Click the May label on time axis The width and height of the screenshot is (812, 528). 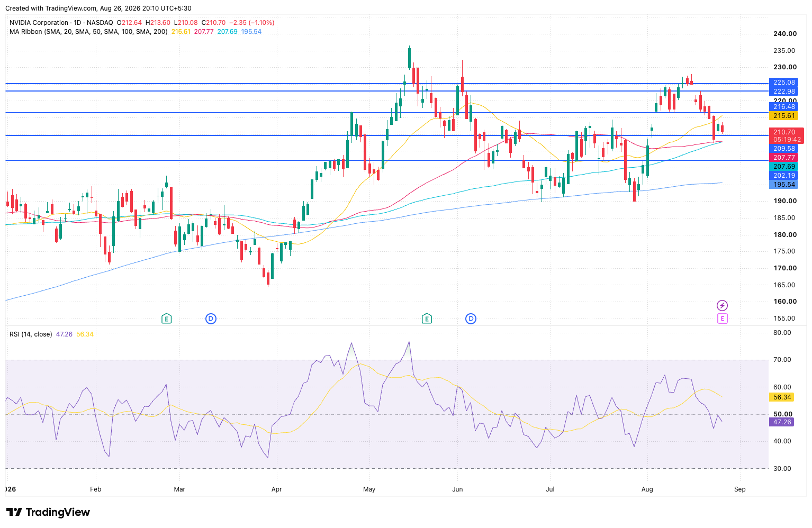click(369, 489)
